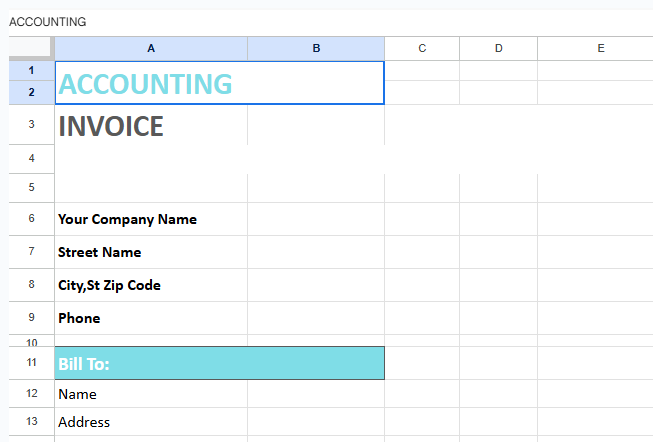This screenshot has width=653, height=442.
Task: Click the select-all corner box
Action: (x=31, y=48)
